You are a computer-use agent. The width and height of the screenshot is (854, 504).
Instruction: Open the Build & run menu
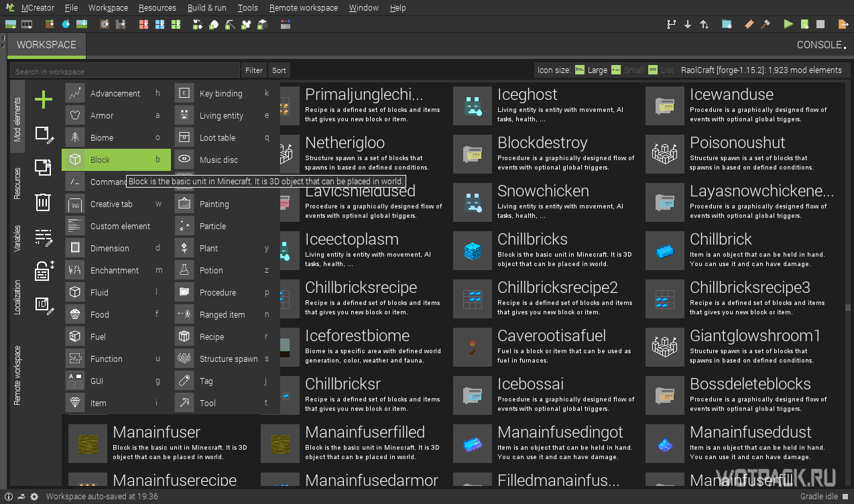(206, 8)
